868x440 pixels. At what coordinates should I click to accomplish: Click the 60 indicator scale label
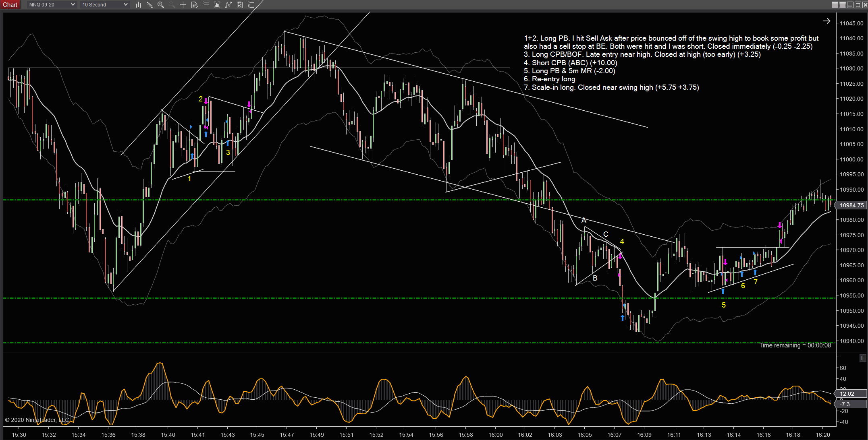[843, 368]
